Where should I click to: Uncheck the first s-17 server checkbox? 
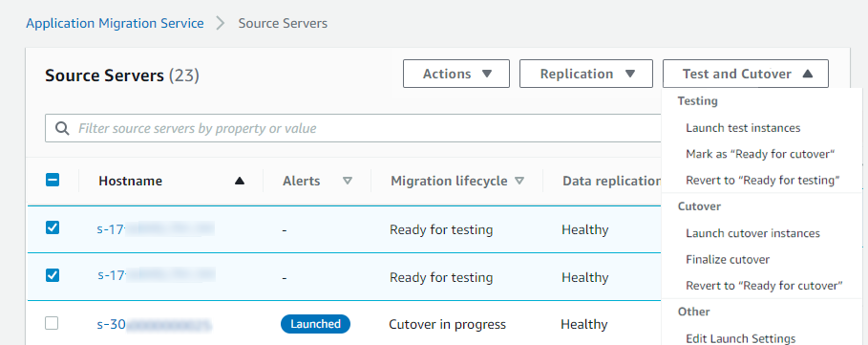coord(53,227)
